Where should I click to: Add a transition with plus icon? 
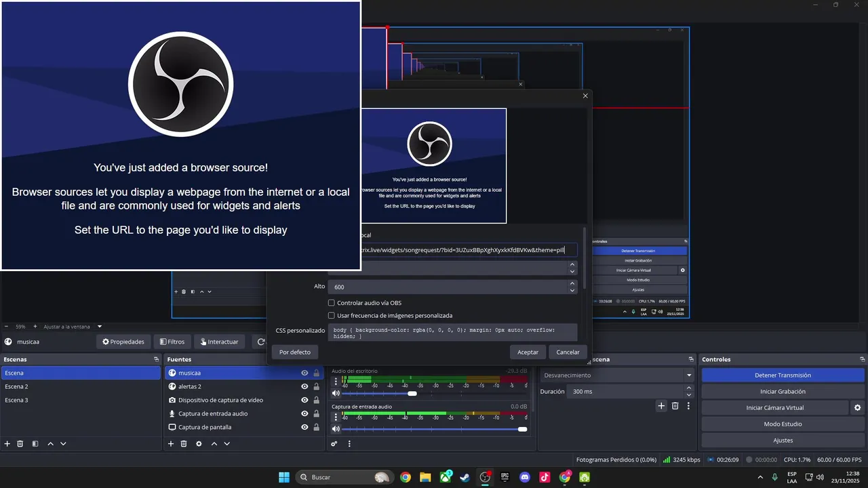661,405
